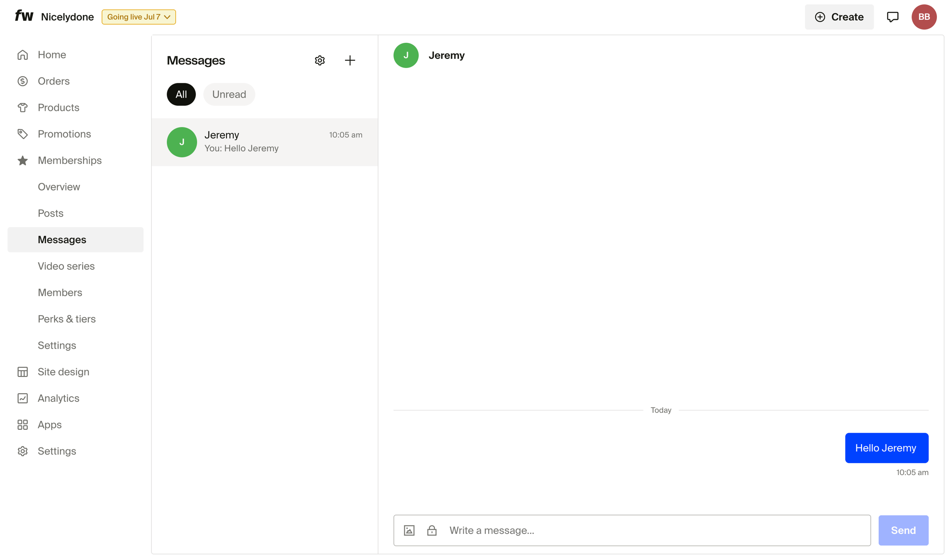This screenshot has height=560, width=952.
Task: Click the fw logo
Action: click(24, 16)
